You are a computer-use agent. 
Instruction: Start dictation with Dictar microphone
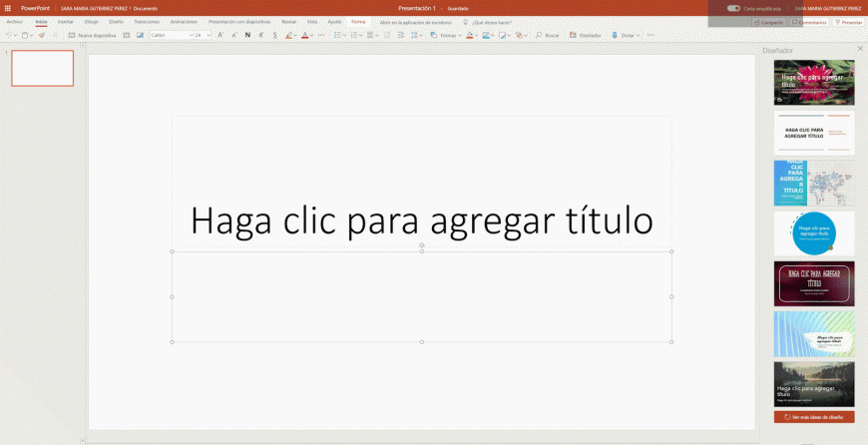click(x=623, y=36)
